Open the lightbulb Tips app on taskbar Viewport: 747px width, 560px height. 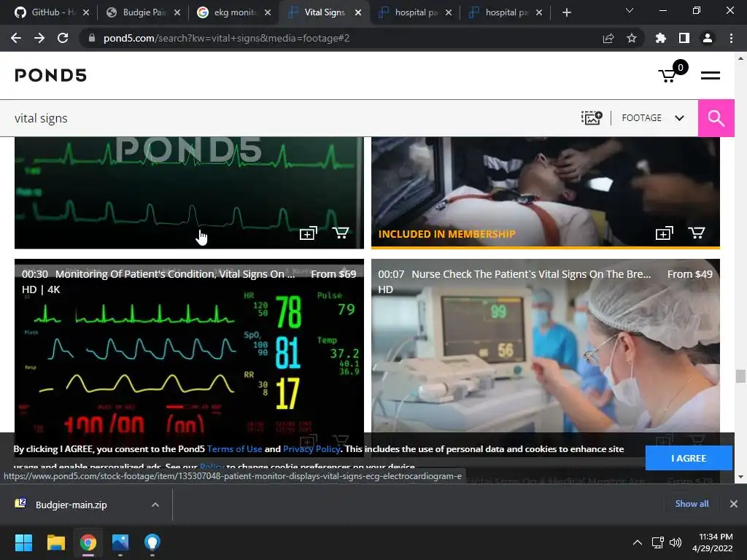pyautogui.click(x=152, y=542)
